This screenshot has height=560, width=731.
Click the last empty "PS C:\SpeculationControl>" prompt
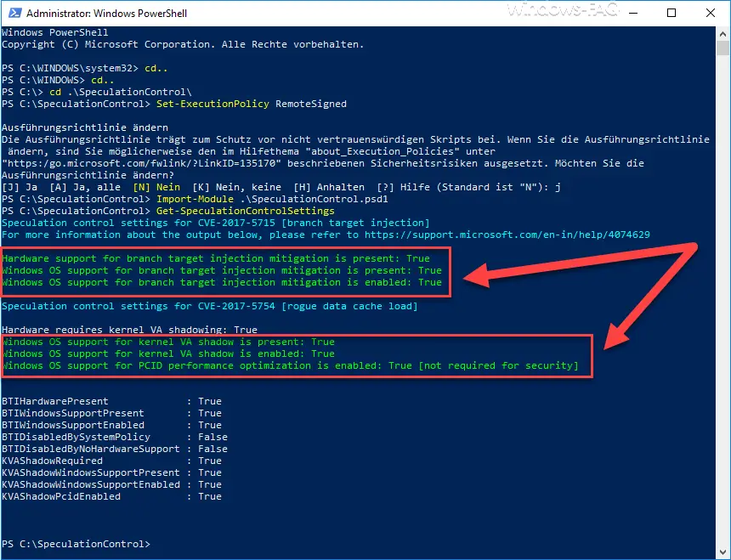pos(76,544)
